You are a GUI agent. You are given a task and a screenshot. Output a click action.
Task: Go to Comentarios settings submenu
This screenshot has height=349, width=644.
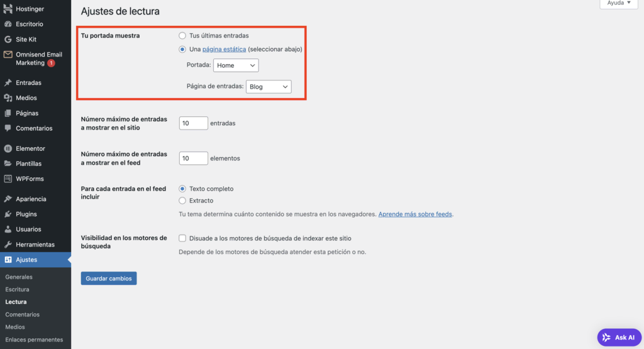(22, 314)
